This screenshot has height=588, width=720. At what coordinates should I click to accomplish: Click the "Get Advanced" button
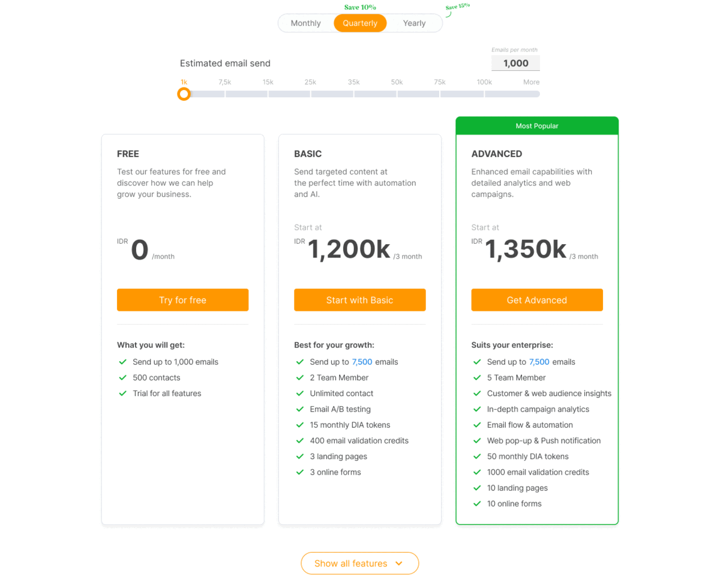click(536, 300)
